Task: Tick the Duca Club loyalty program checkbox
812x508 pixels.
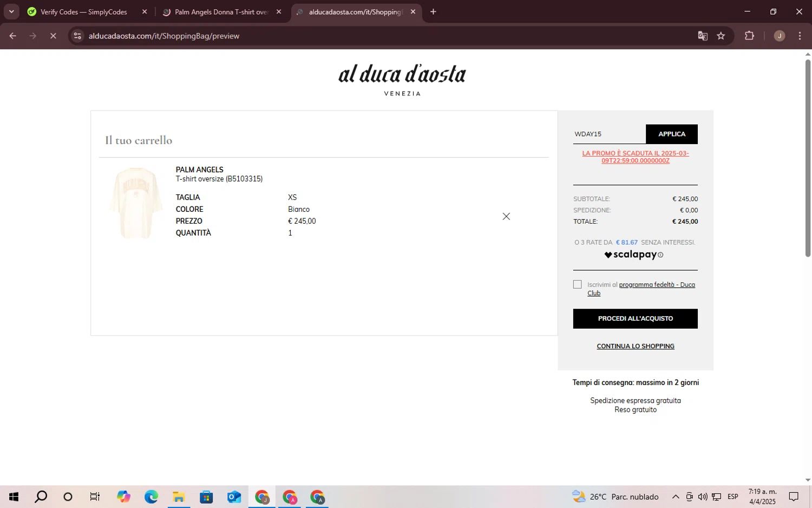Action: [x=577, y=284]
